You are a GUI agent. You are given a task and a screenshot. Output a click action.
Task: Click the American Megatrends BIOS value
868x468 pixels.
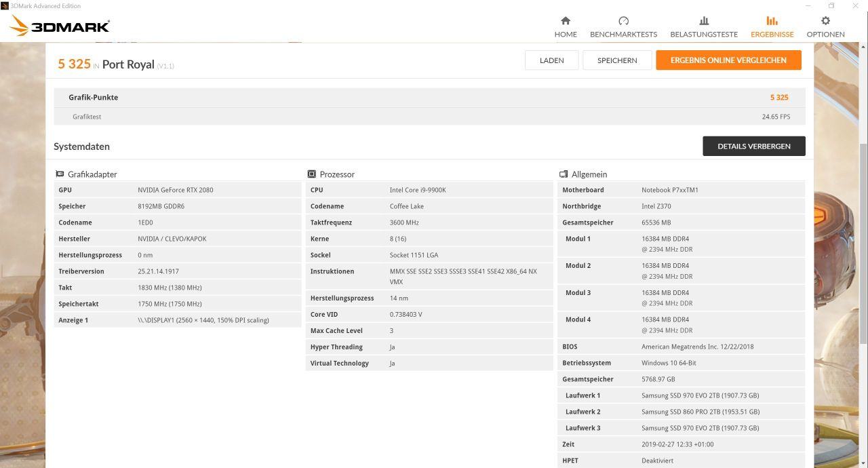pyautogui.click(x=698, y=347)
